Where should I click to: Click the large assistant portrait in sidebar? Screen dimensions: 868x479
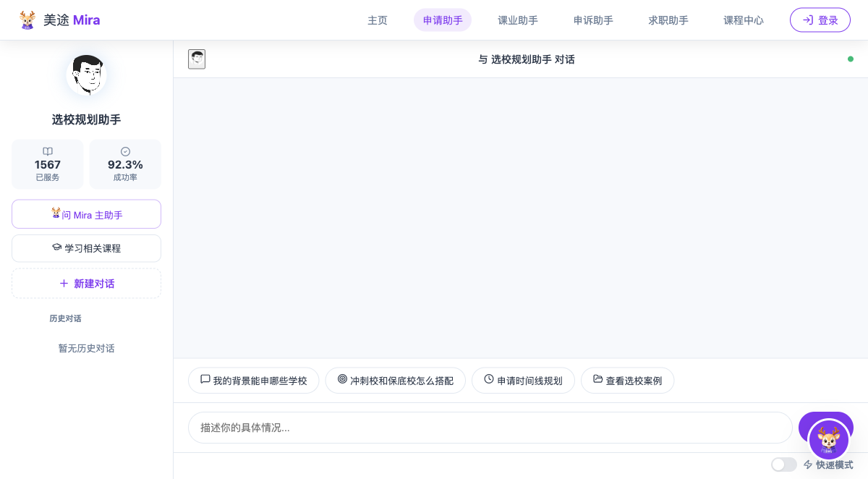tap(87, 75)
